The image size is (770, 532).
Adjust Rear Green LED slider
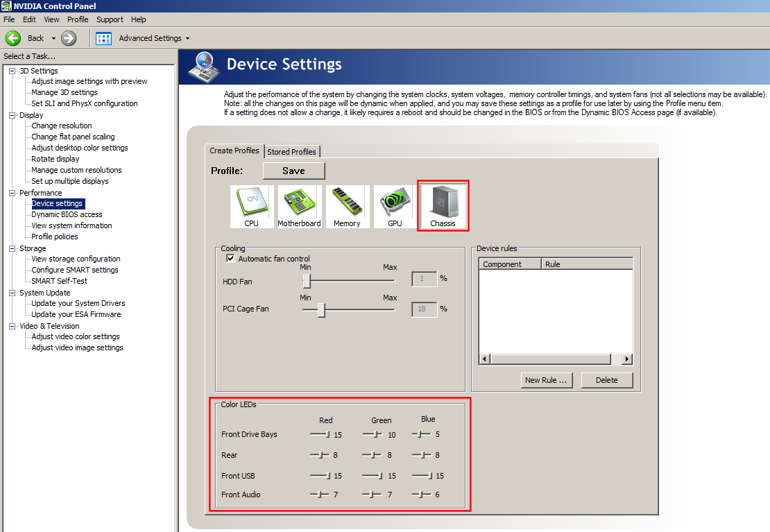372,455
